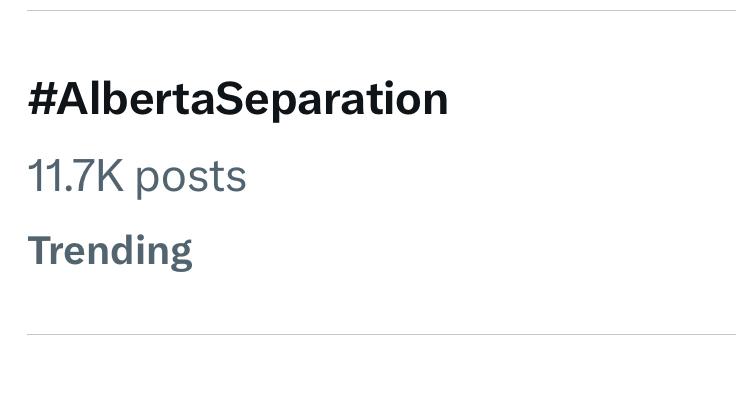Open the #AlbertaSeparation trending hashtag

(238, 100)
